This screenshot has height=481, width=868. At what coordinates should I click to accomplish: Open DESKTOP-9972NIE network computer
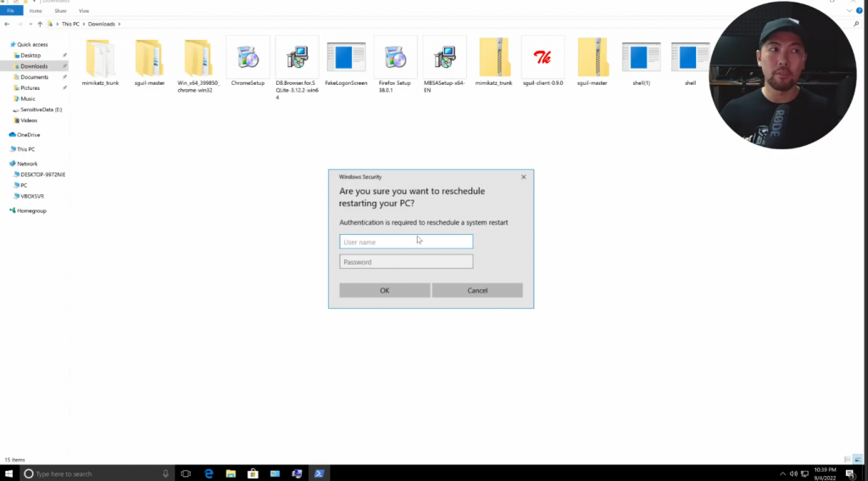coord(42,174)
